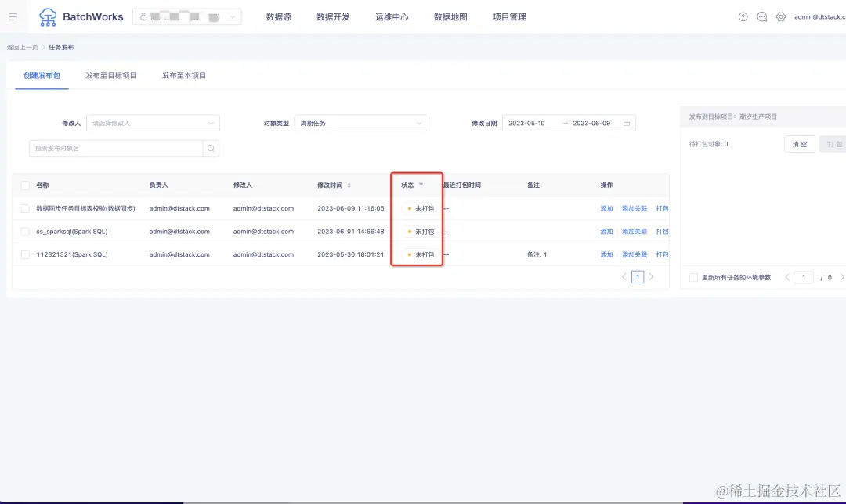The width and height of the screenshot is (846, 504).
Task: Click 添加关联 for 数据同步任务目标表校验 row
Action: [x=634, y=208]
